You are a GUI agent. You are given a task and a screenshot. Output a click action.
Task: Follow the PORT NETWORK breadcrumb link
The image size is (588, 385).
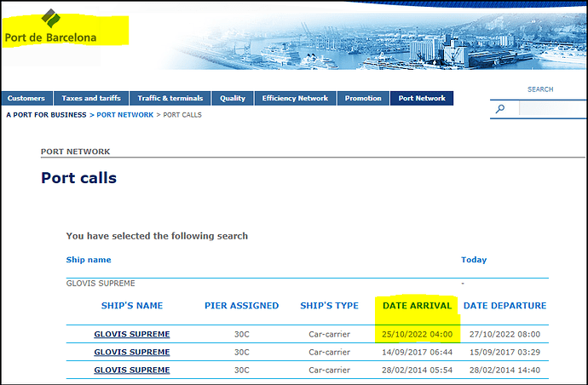(125, 115)
